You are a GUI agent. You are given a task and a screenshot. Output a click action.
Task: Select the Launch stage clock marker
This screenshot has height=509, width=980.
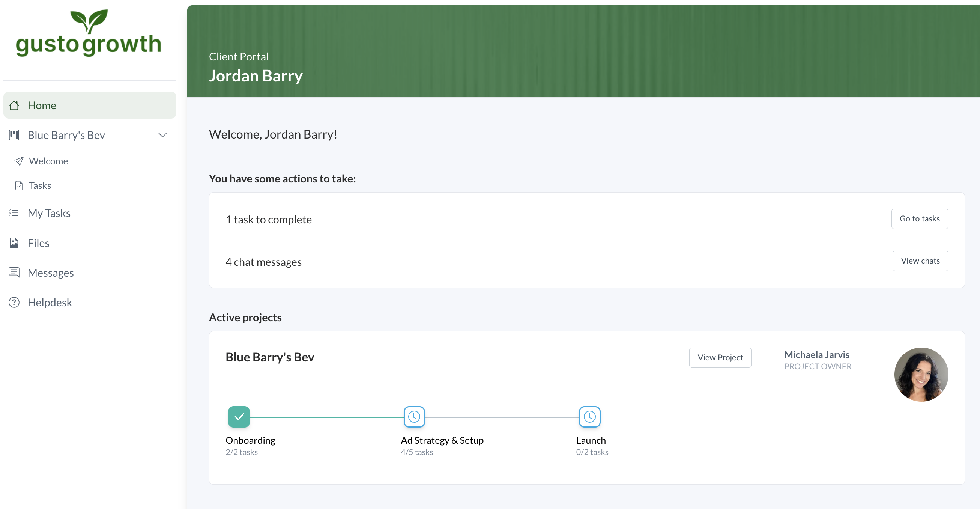click(589, 417)
